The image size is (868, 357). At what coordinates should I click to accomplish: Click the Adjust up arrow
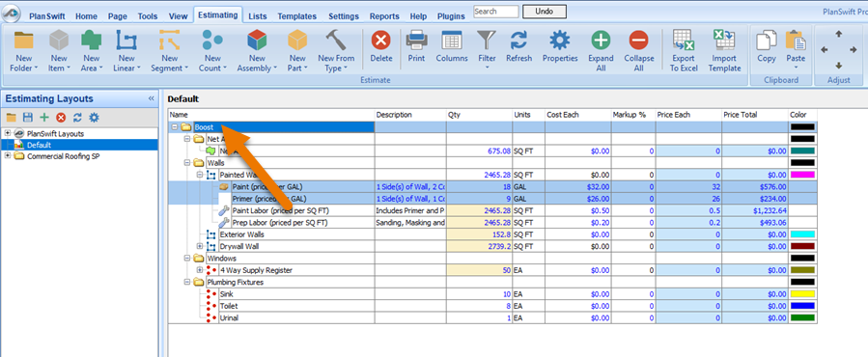click(x=839, y=35)
